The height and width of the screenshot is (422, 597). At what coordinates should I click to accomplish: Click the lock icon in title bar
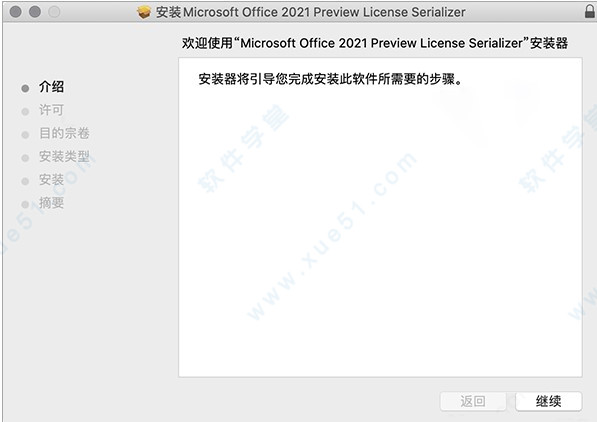tap(590, 11)
